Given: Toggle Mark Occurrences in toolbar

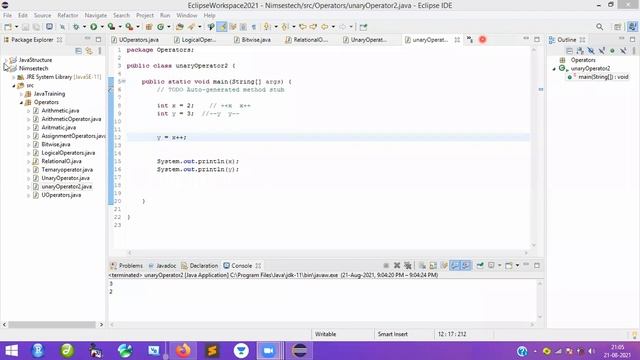Looking at the screenshot, I should pos(222,27).
